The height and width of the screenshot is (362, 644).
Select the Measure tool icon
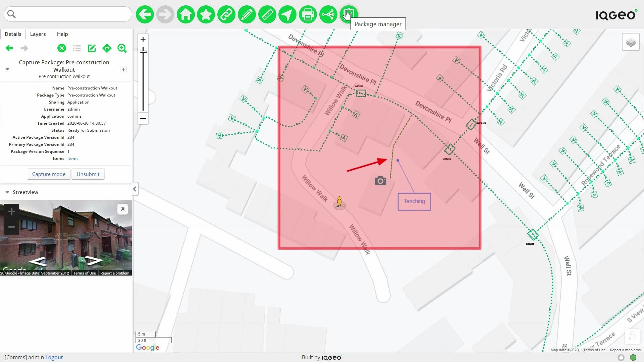tap(267, 14)
